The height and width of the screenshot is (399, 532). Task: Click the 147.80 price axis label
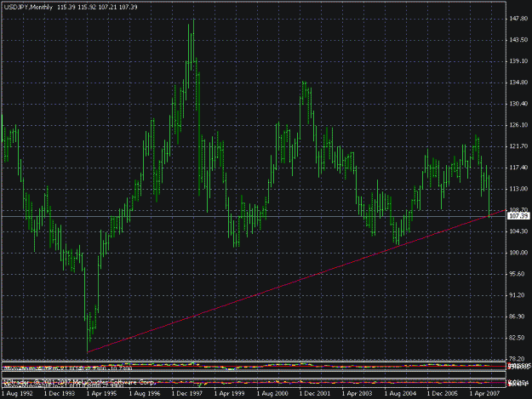[518, 19]
